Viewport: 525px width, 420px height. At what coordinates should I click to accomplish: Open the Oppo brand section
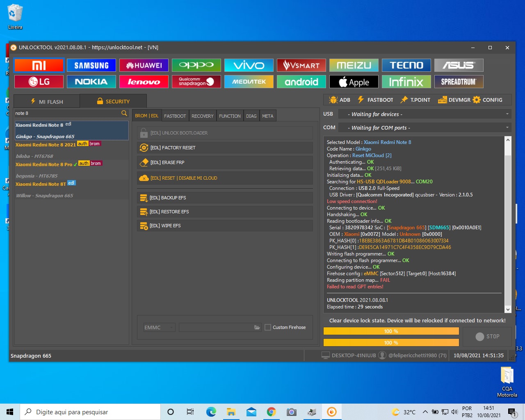click(196, 65)
